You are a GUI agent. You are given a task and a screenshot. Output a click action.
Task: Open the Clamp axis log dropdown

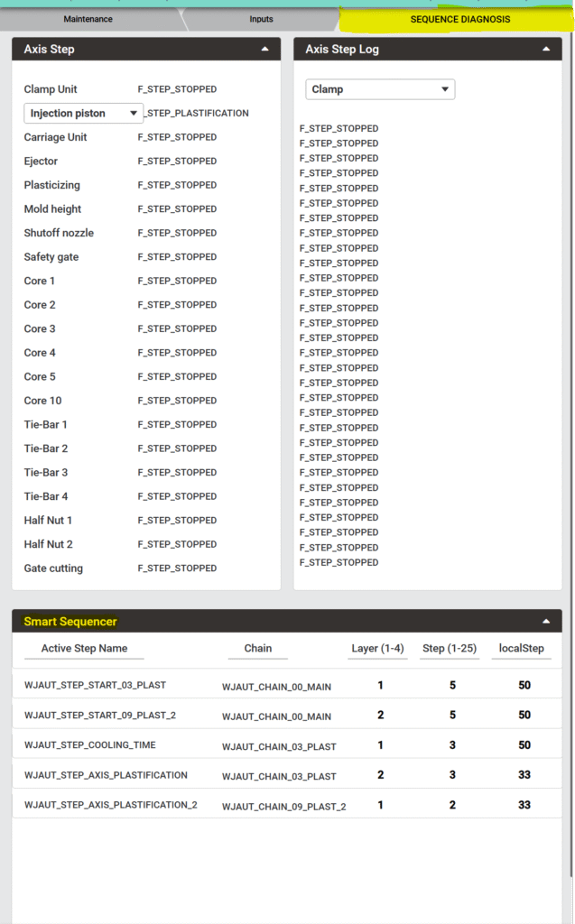380,89
